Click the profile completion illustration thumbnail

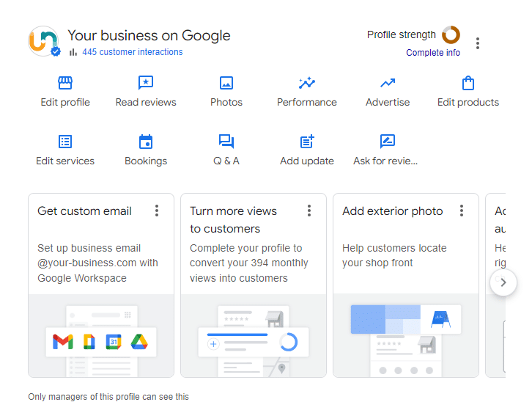[254, 335]
